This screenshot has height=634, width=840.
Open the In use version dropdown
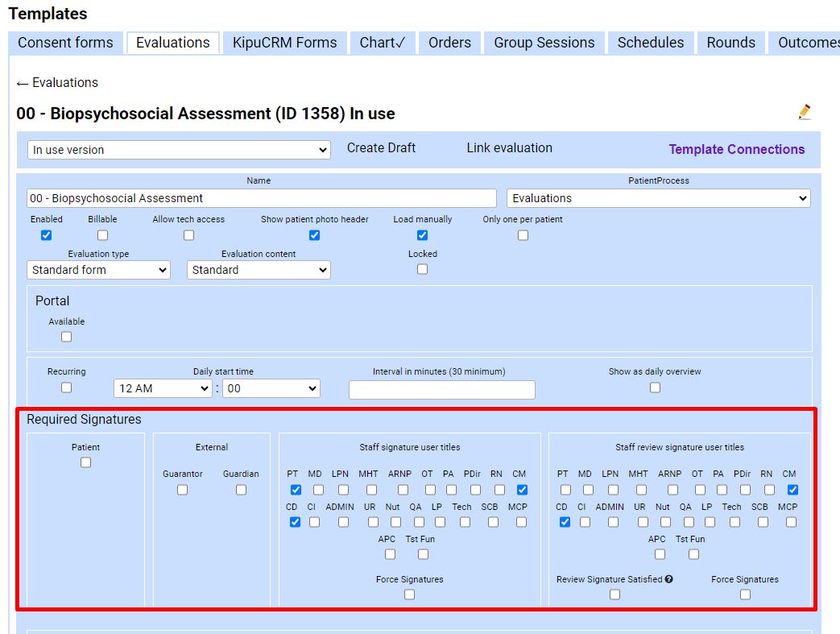(179, 150)
